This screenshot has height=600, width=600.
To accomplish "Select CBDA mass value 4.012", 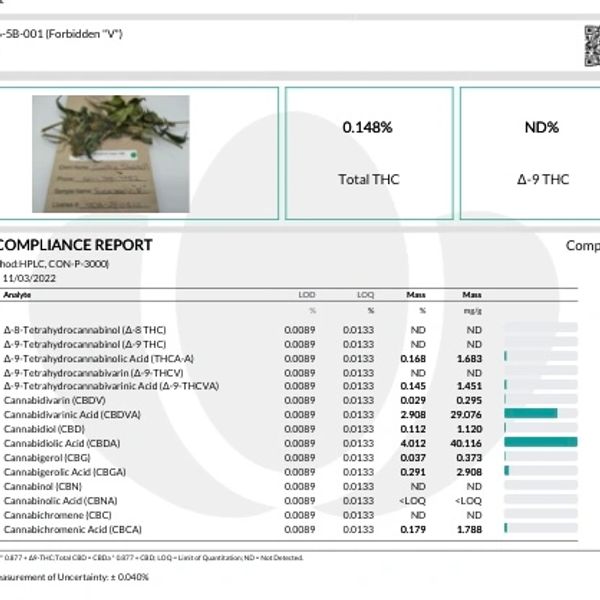I will tap(413, 443).
